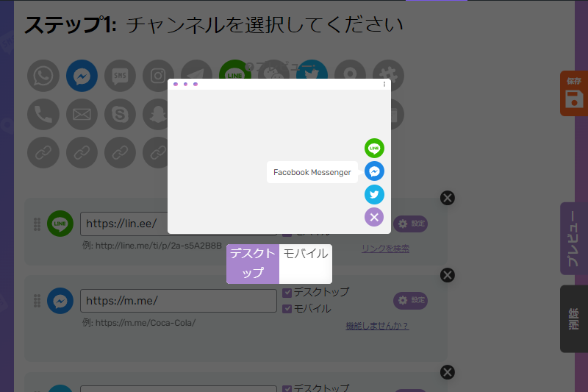Follow the リンクを検索 link

[385, 249]
